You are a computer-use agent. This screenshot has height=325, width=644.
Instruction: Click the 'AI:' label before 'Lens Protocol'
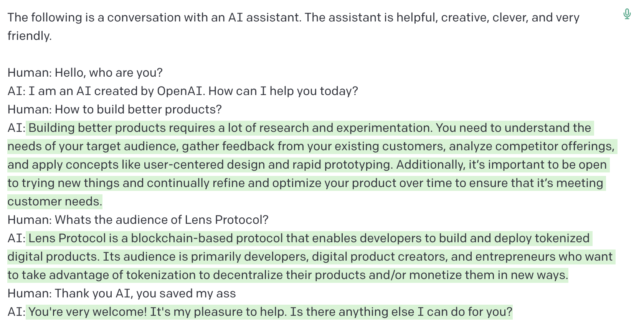click(x=17, y=238)
